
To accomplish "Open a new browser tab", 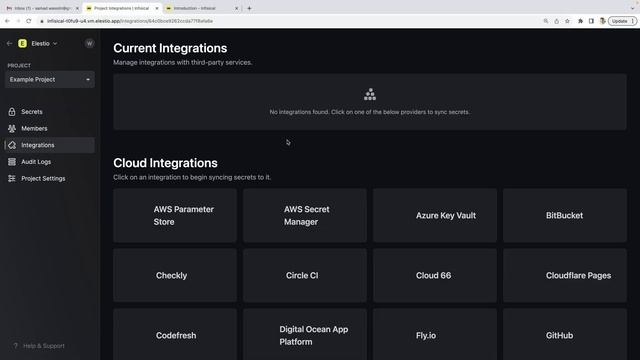I will point(249,8).
